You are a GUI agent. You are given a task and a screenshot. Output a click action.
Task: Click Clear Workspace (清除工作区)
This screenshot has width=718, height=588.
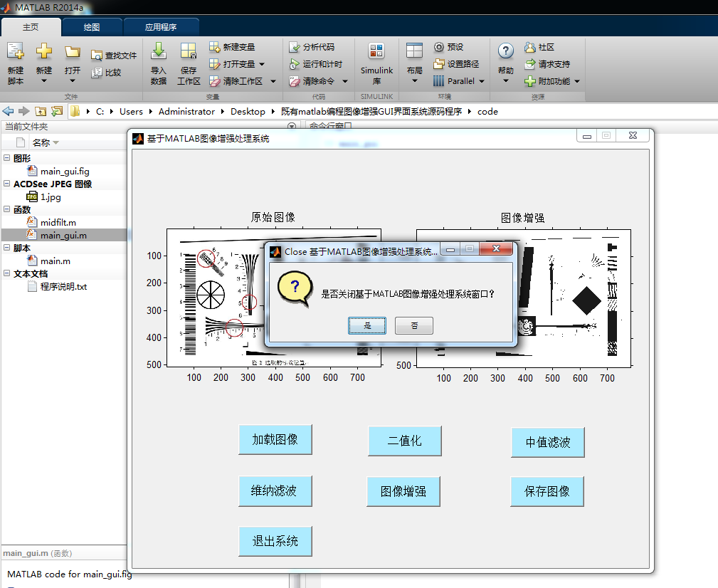point(236,81)
